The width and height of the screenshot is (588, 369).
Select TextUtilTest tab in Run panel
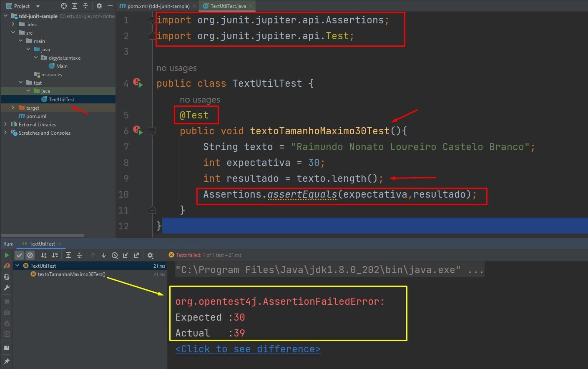coord(42,243)
